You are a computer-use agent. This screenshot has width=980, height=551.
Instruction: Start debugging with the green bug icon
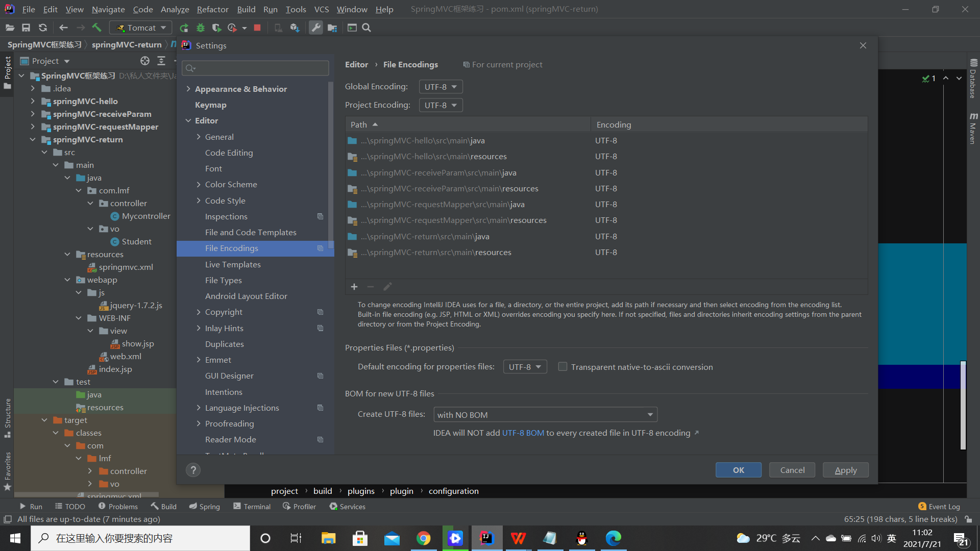point(201,28)
